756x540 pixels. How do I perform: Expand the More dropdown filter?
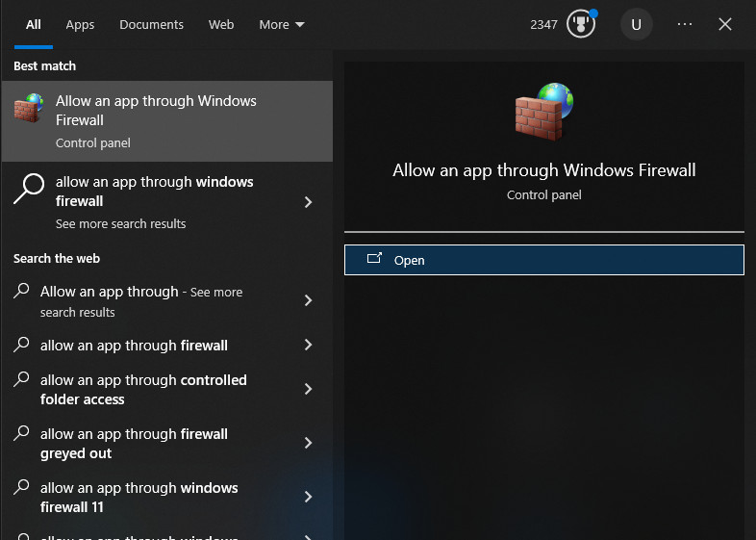pos(281,25)
